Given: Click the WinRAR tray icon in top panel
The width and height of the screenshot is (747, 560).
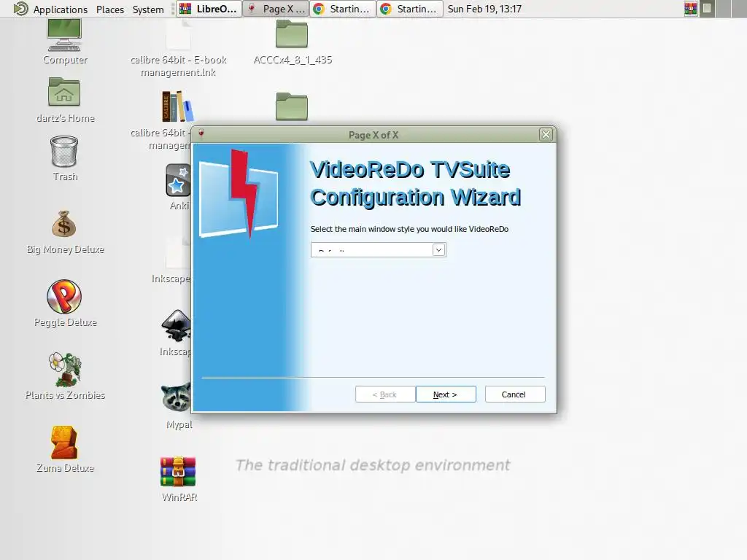Looking at the screenshot, I should point(691,9).
